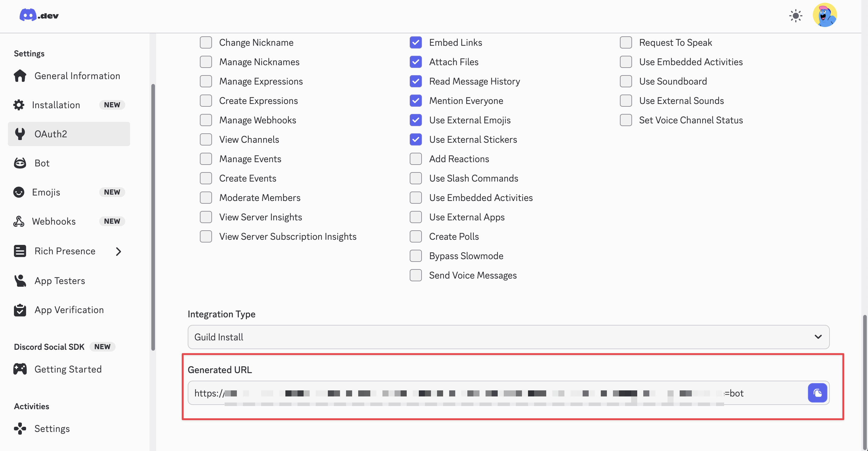Open the Integration Type dropdown arrow
Screen dimensions: 868x451
click(818, 337)
